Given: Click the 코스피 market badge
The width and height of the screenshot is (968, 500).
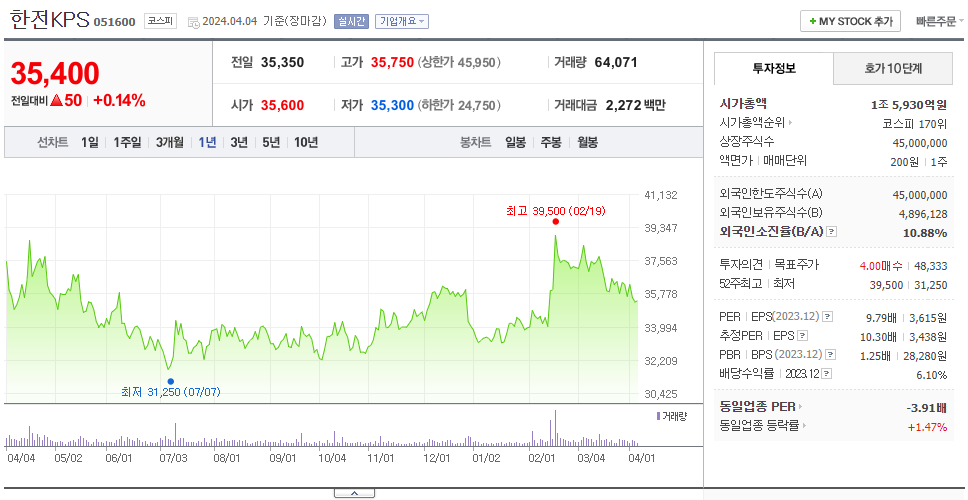Looking at the screenshot, I should 161,21.
